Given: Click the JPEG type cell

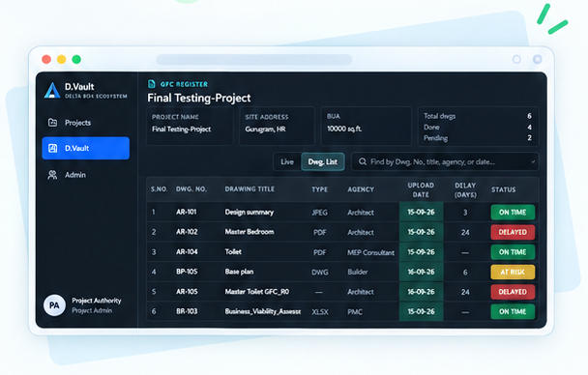Looking at the screenshot, I should tap(319, 213).
